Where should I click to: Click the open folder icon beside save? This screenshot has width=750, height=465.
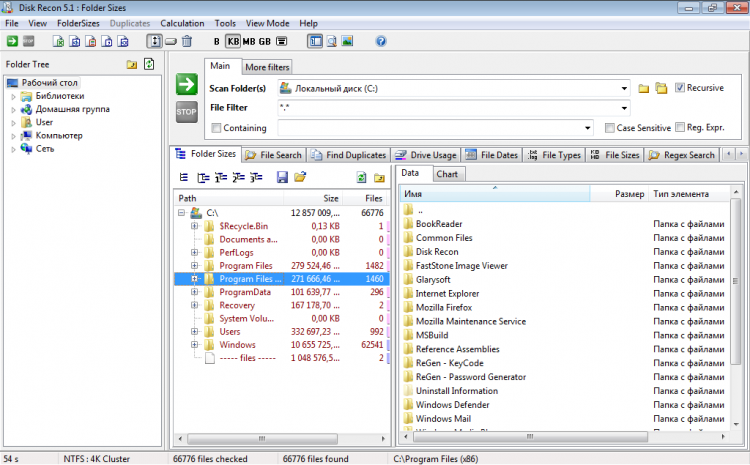(x=300, y=177)
